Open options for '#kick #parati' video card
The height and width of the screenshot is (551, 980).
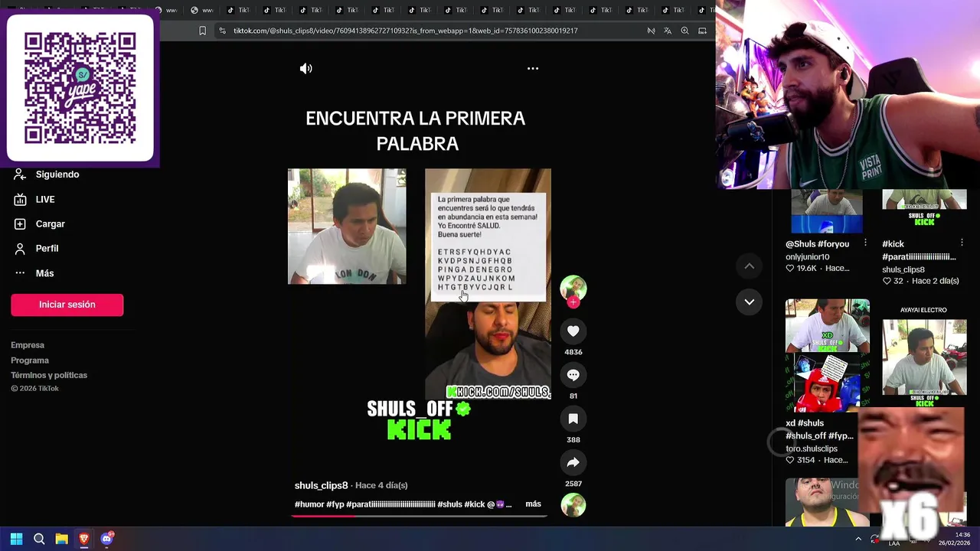point(962,243)
